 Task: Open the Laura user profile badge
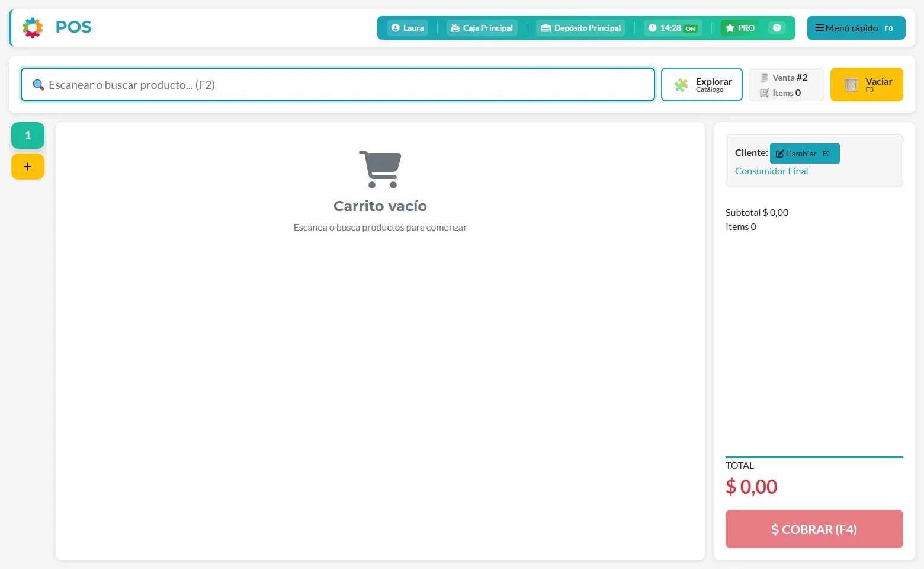408,28
